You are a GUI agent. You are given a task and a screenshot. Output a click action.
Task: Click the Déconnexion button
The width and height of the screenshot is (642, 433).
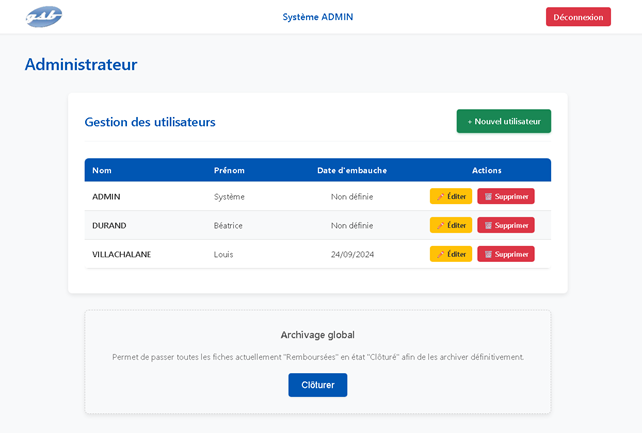pyautogui.click(x=577, y=17)
